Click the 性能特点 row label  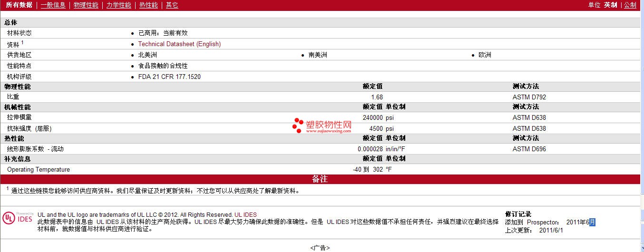coord(20,66)
